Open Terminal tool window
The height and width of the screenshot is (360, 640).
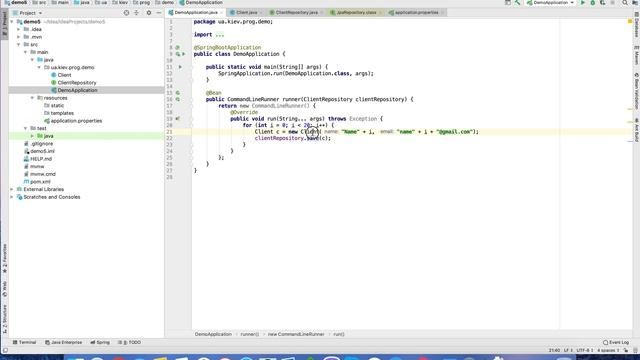point(24,342)
